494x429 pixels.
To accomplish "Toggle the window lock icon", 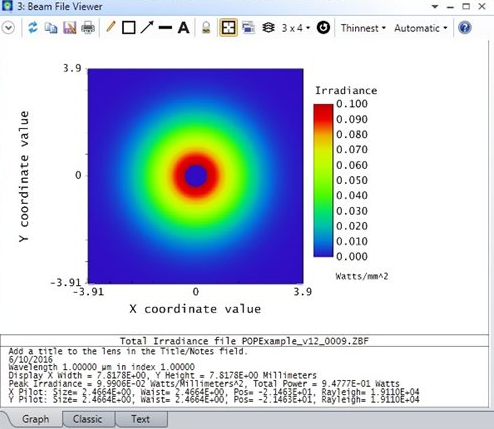I will click(206, 28).
